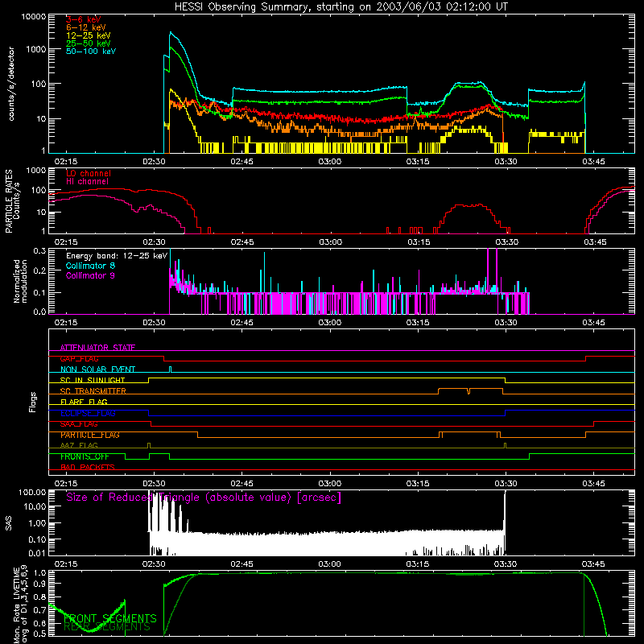Click the 10000 tick label on counts axis
This screenshot has height=644, width=644.
click(34, 17)
